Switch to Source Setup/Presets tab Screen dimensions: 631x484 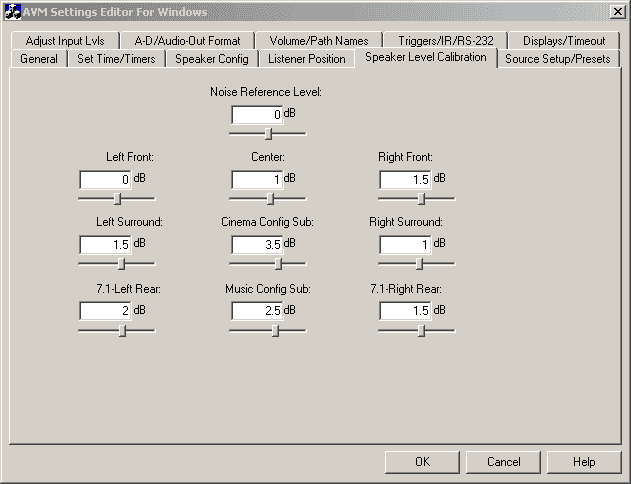coord(558,59)
